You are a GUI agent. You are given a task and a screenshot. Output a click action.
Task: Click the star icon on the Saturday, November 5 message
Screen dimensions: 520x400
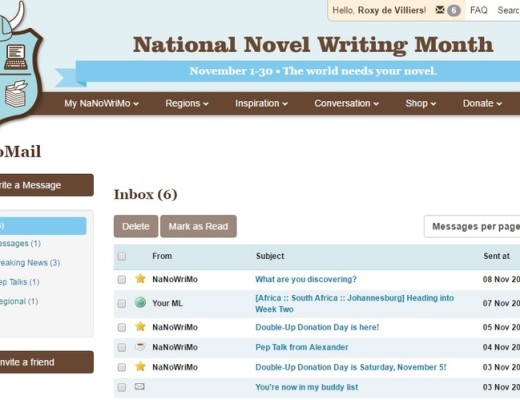click(x=140, y=366)
